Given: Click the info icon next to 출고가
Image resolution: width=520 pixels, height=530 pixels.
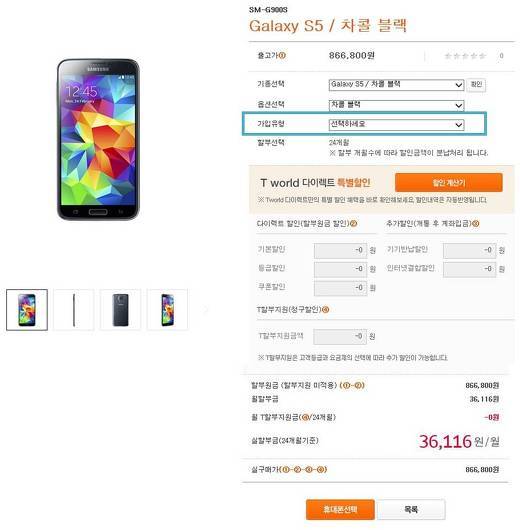Looking at the screenshot, I should click(x=282, y=55).
